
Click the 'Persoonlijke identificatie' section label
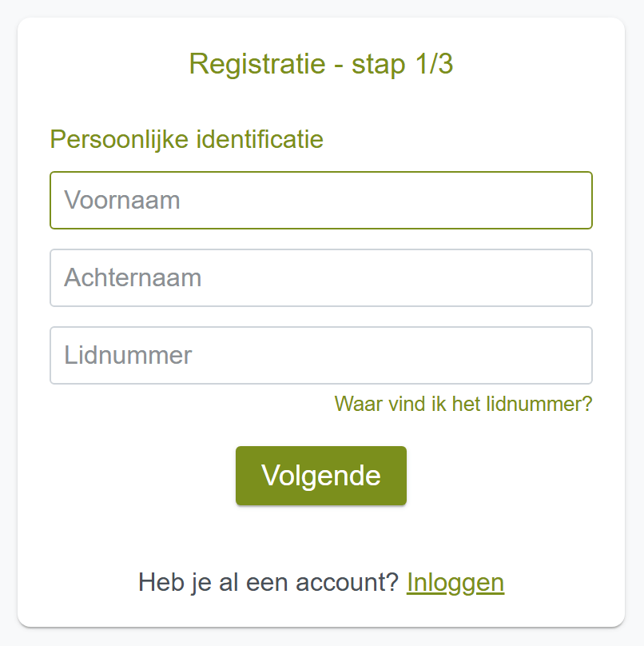pyautogui.click(x=187, y=140)
